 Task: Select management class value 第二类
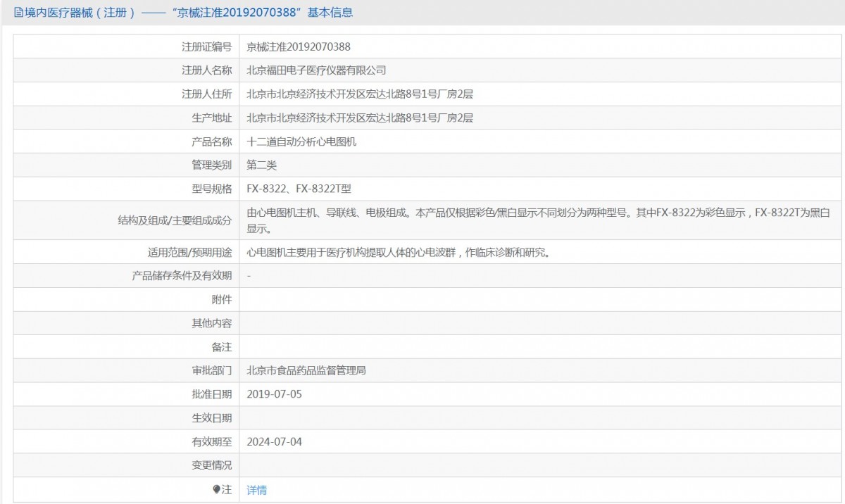click(x=262, y=165)
